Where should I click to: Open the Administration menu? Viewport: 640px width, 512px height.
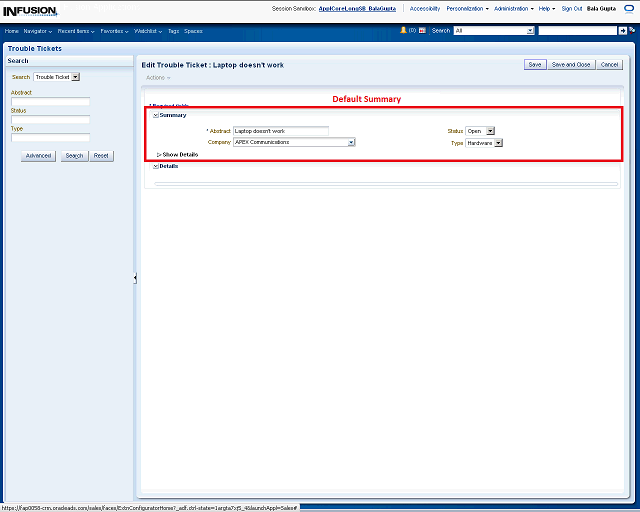click(513, 8)
